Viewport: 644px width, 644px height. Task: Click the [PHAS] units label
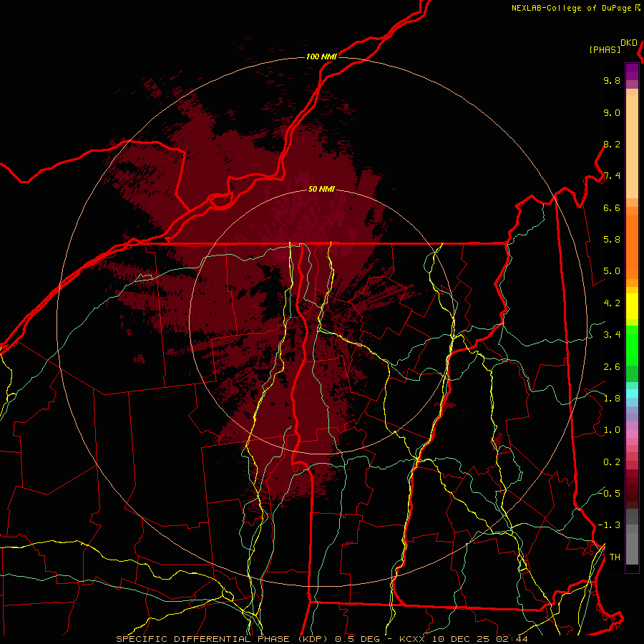[605, 50]
